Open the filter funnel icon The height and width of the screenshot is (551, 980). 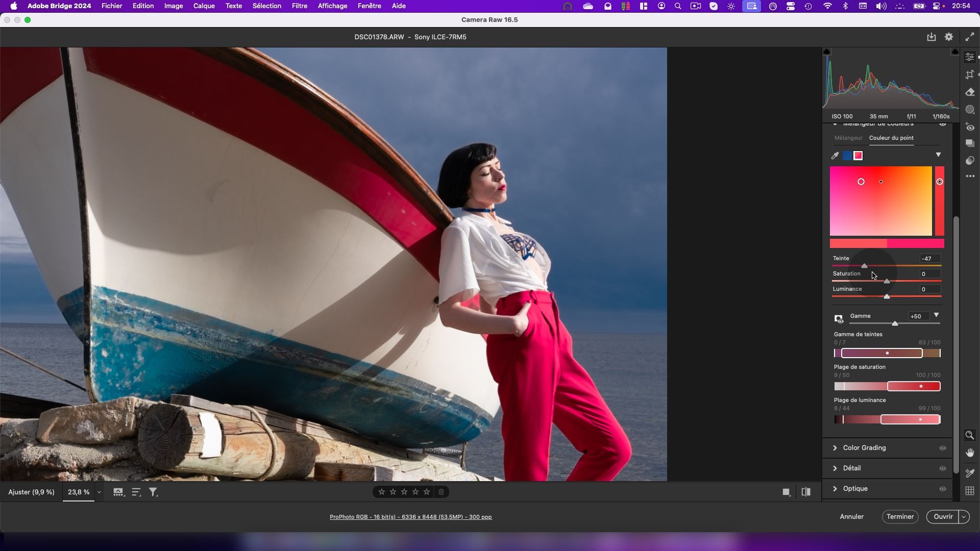click(153, 492)
